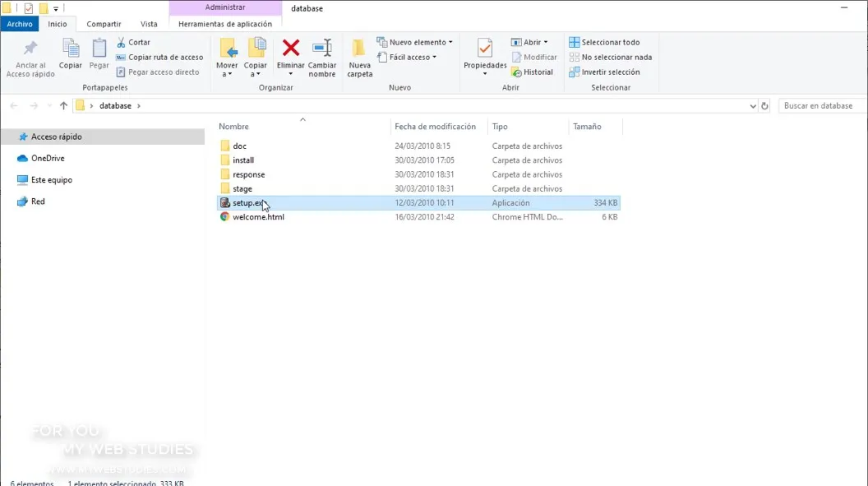Click Invertir selección

coord(604,72)
